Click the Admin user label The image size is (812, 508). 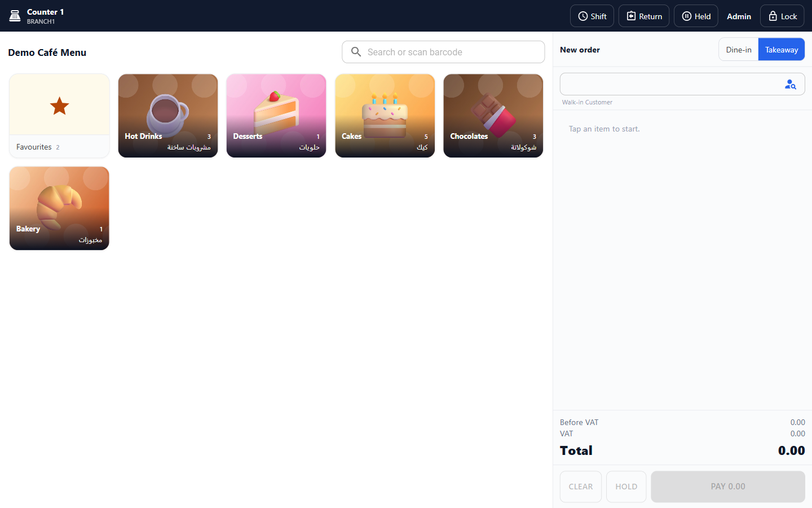(x=739, y=16)
